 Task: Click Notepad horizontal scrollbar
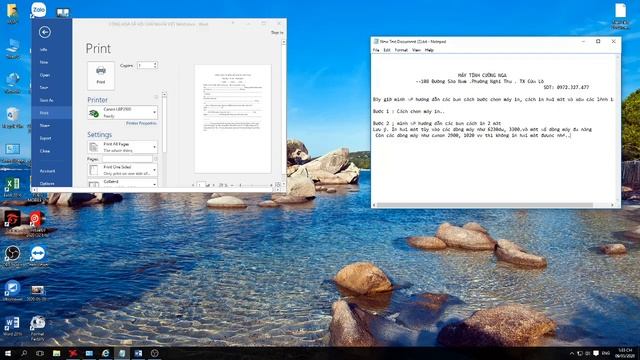[484, 205]
